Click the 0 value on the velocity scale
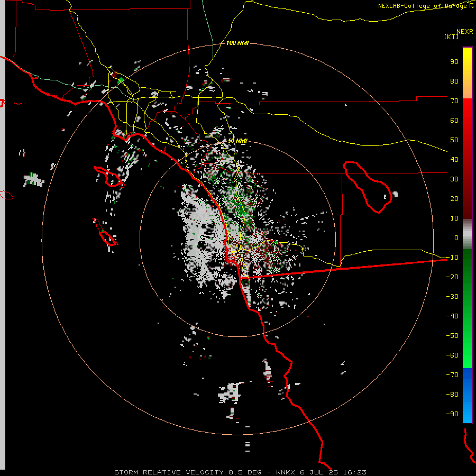Image resolution: width=476 pixels, height=476 pixels. coord(456,237)
